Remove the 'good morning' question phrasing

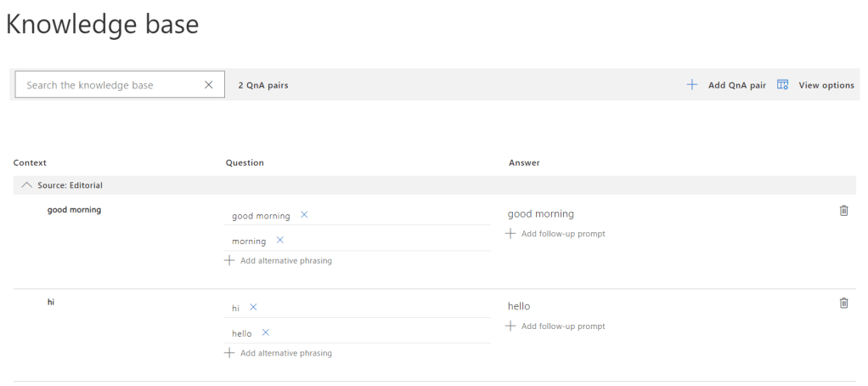(304, 215)
